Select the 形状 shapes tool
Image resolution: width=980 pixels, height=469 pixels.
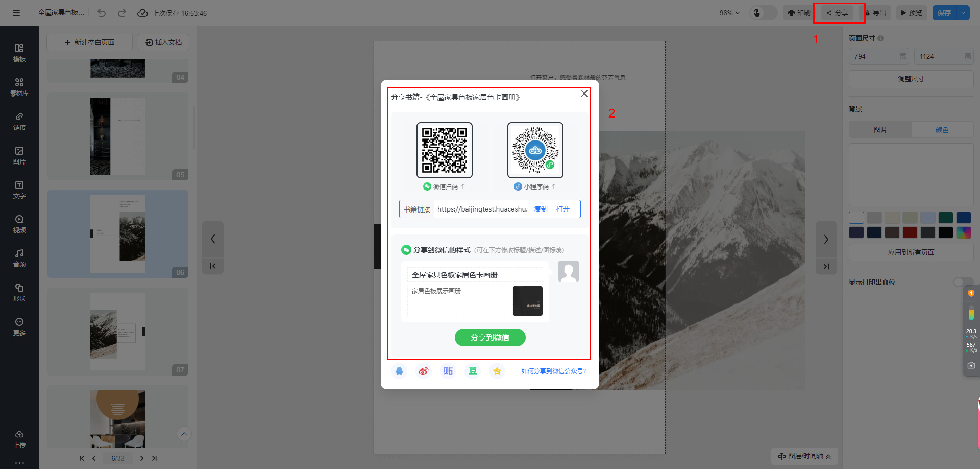click(x=19, y=292)
